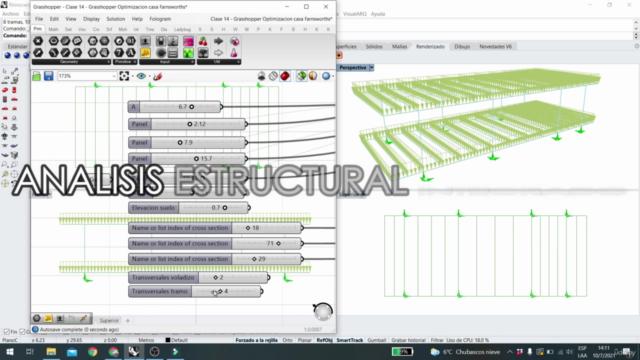
Task: Toggle Grabar historial in status bar
Action: click(408, 340)
